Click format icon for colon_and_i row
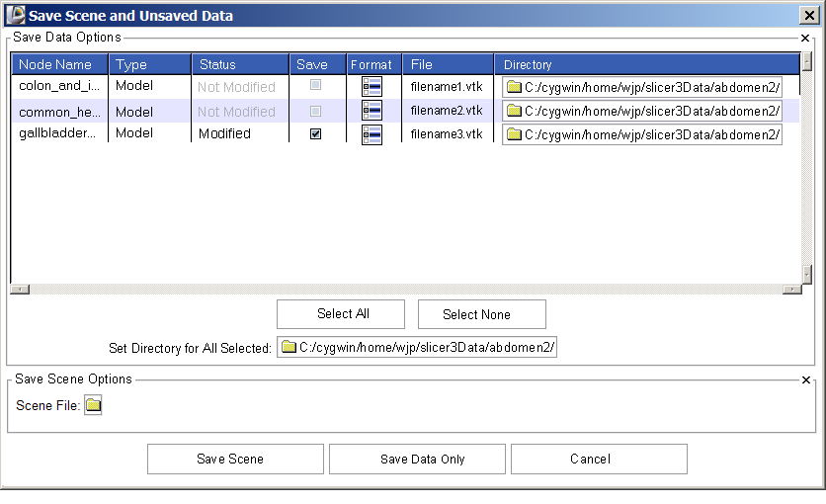 pyautogui.click(x=372, y=87)
